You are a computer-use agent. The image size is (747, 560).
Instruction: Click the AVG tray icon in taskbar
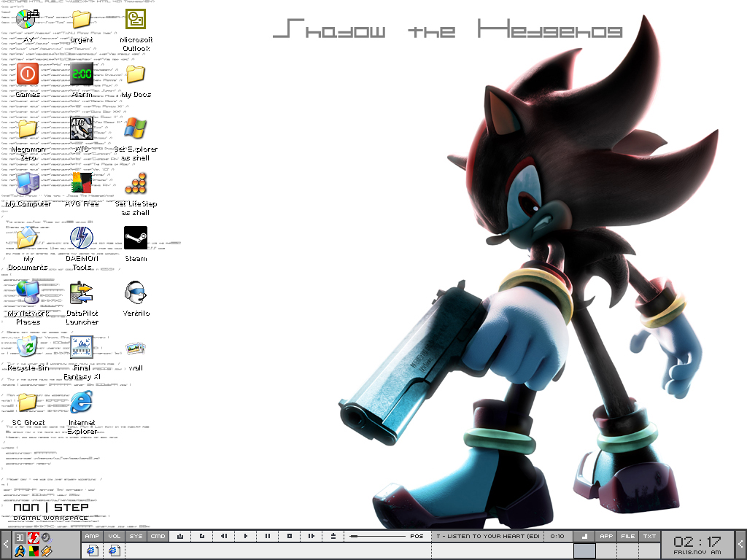pyautogui.click(x=33, y=551)
